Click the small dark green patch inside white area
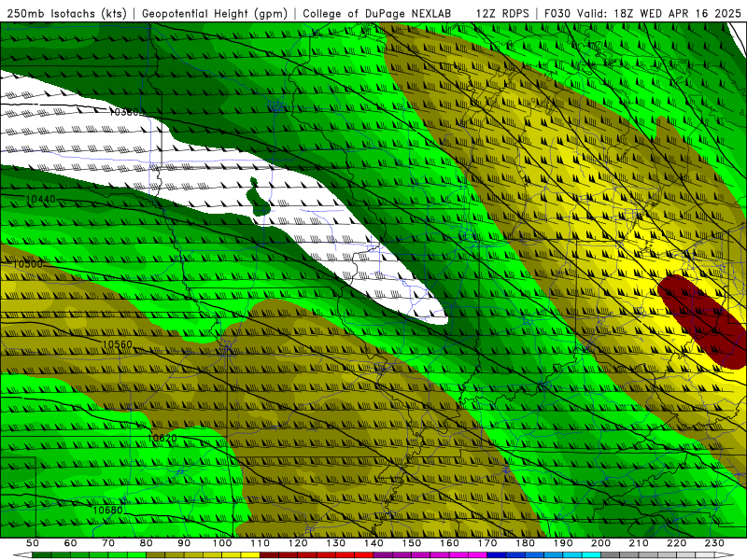This screenshot has height=560, width=747. point(260,197)
